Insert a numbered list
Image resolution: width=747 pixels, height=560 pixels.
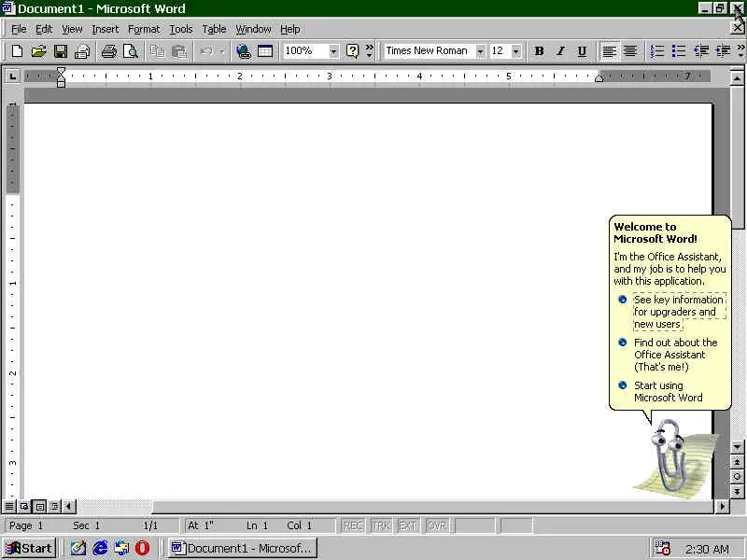coord(657,51)
